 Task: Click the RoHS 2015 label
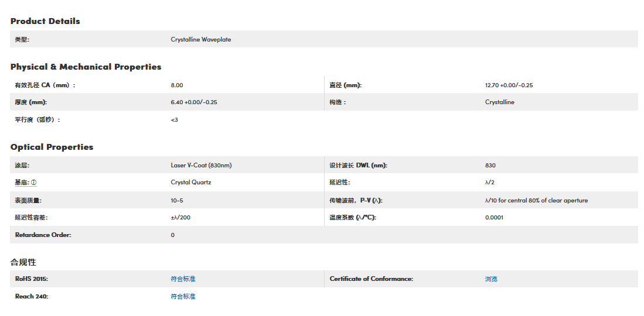pos(31,279)
